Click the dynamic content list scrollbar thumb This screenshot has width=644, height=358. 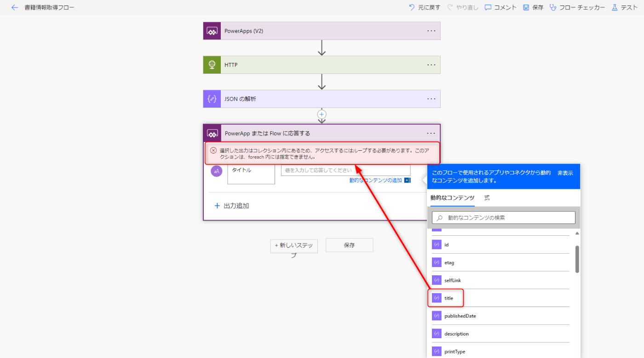click(x=577, y=259)
